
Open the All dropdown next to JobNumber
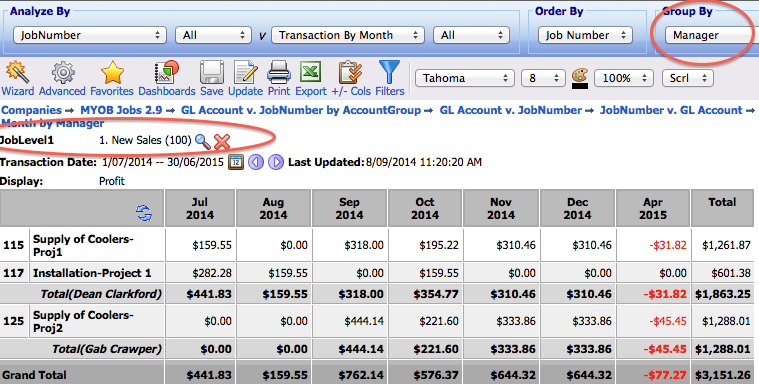[213, 35]
